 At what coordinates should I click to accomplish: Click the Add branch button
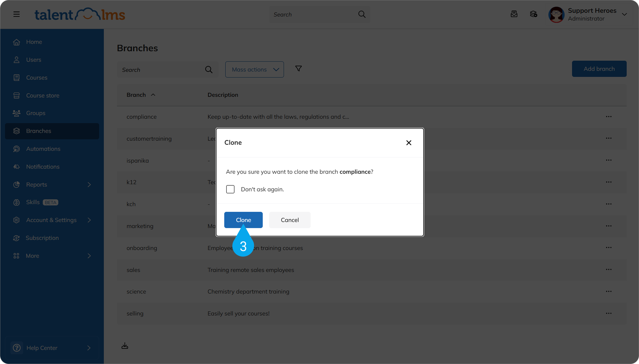coord(599,69)
